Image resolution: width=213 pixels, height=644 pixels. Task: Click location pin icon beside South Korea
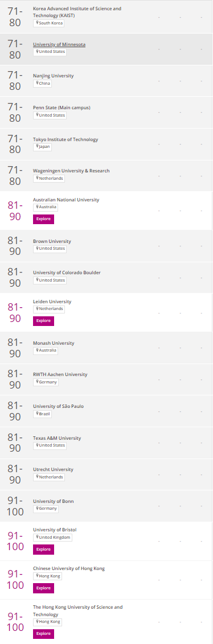(37, 23)
